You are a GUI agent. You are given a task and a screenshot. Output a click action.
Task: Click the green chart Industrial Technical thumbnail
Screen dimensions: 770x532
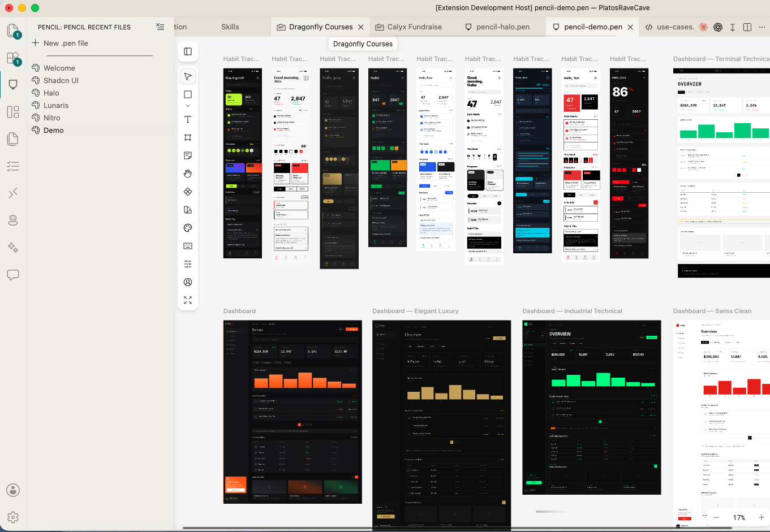pos(591,407)
